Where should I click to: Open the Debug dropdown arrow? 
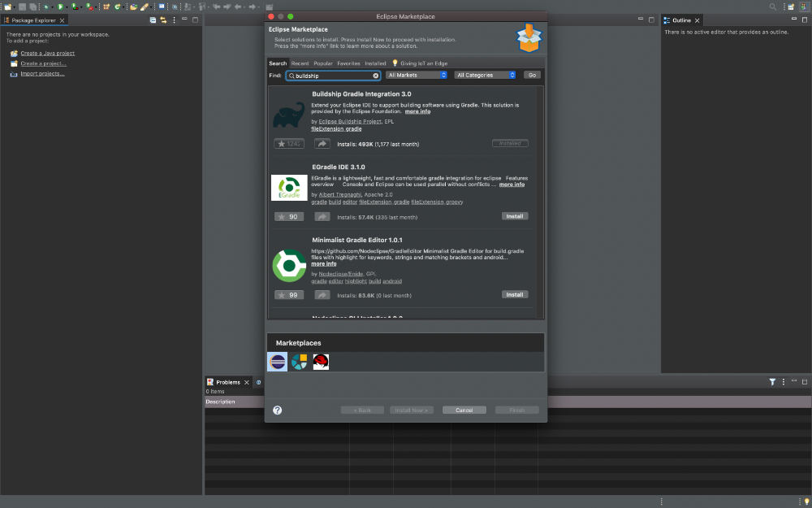52,7
